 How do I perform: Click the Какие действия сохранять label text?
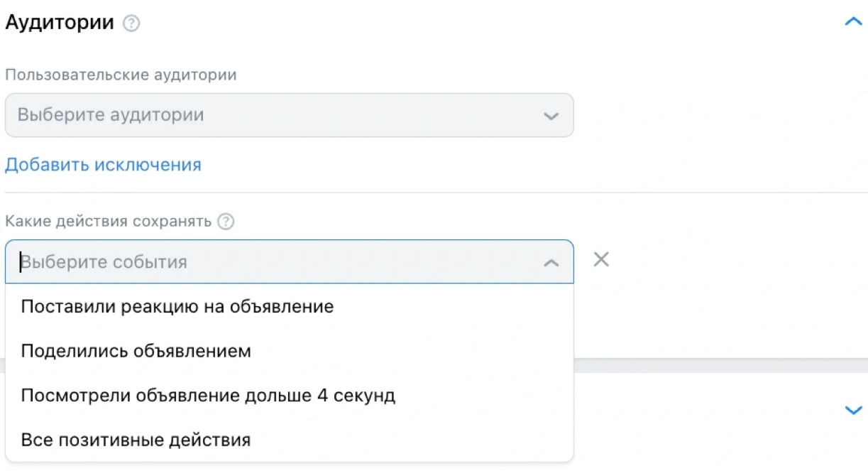109,221
